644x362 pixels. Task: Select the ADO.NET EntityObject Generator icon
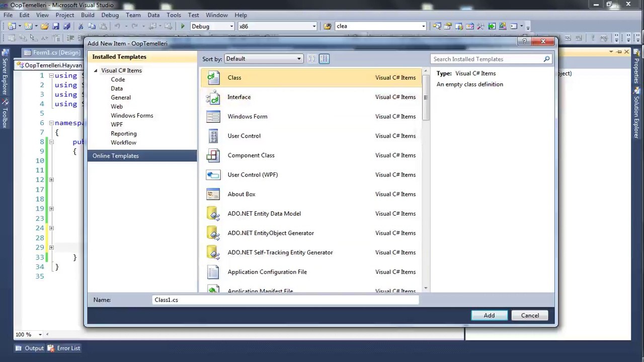click(213, 233)
